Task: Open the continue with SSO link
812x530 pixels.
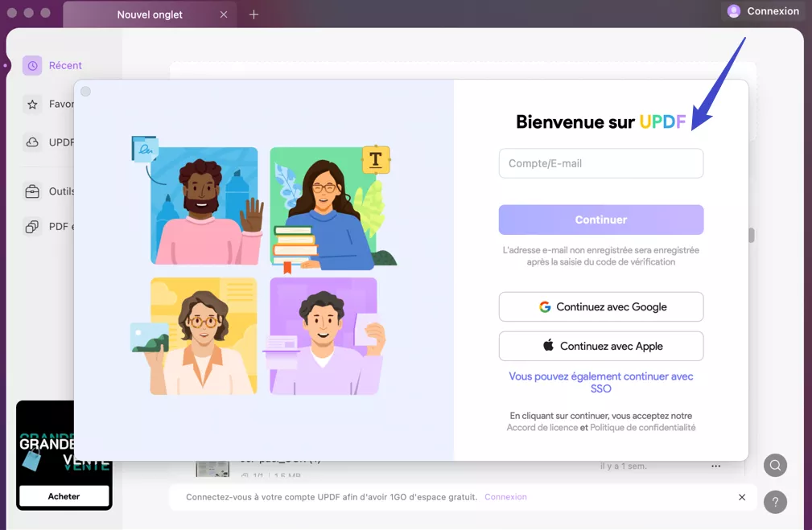Action: (601, 383)
